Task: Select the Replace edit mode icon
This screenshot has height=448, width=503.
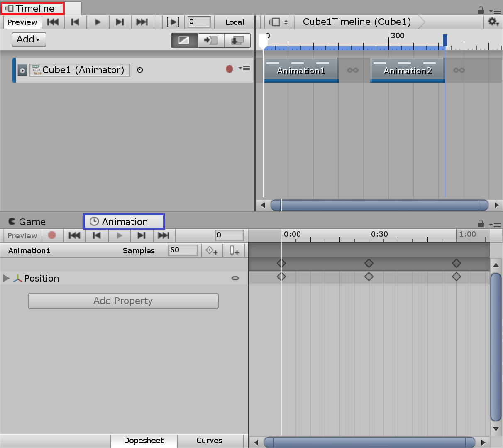Action: tap(237, 40)
